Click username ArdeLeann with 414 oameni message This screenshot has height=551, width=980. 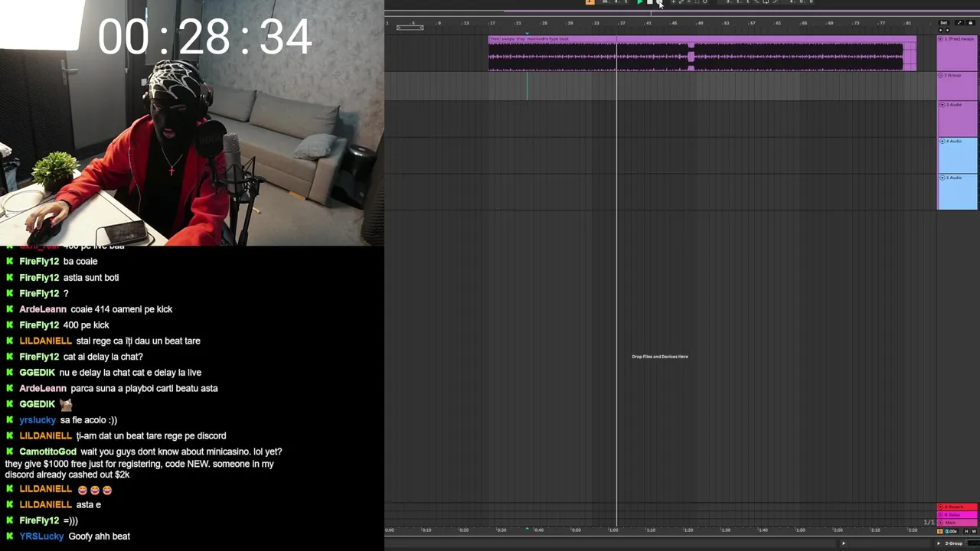tap(43, 309)
